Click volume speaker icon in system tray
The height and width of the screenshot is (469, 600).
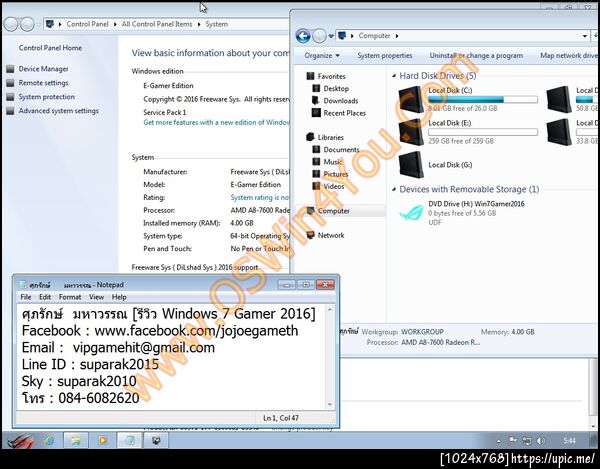540,441
